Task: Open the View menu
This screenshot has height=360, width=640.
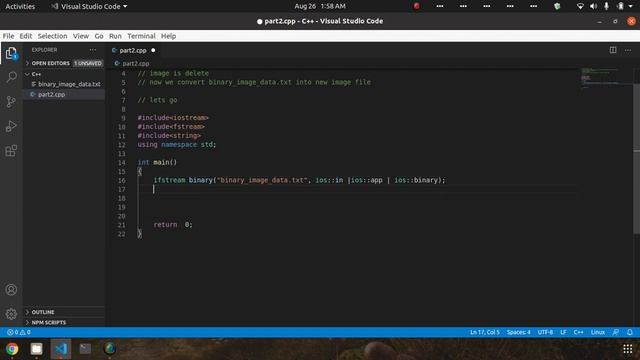Action: [x=81, y=36]
